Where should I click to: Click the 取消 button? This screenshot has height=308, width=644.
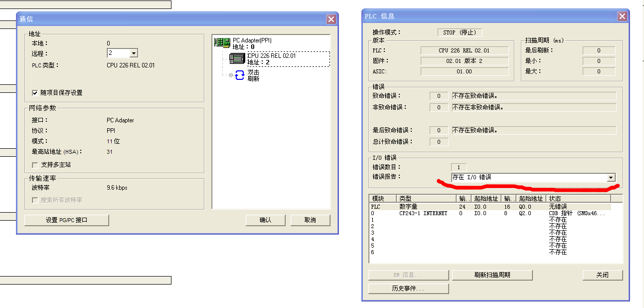pyautogui.click(x=310, y=220)
